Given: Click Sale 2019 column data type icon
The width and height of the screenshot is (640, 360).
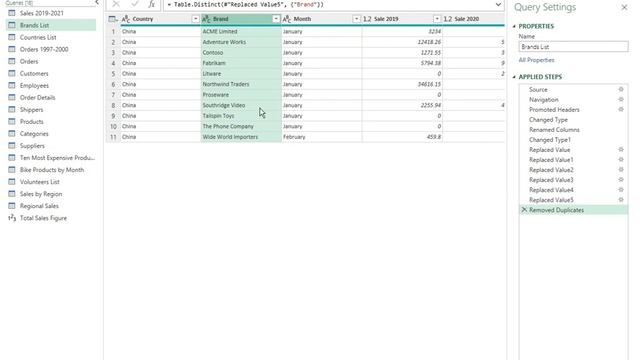Looking at the screenshot, I should click(x=367, y=19).
